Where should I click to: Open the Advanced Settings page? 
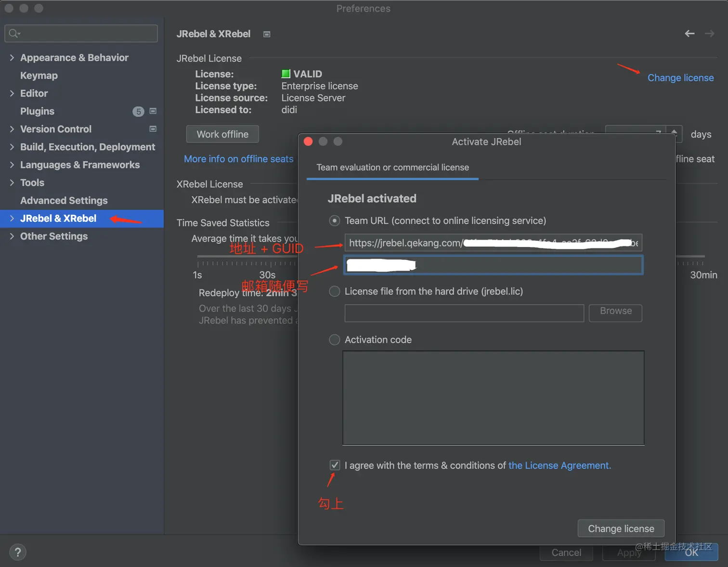coord(64,200)
